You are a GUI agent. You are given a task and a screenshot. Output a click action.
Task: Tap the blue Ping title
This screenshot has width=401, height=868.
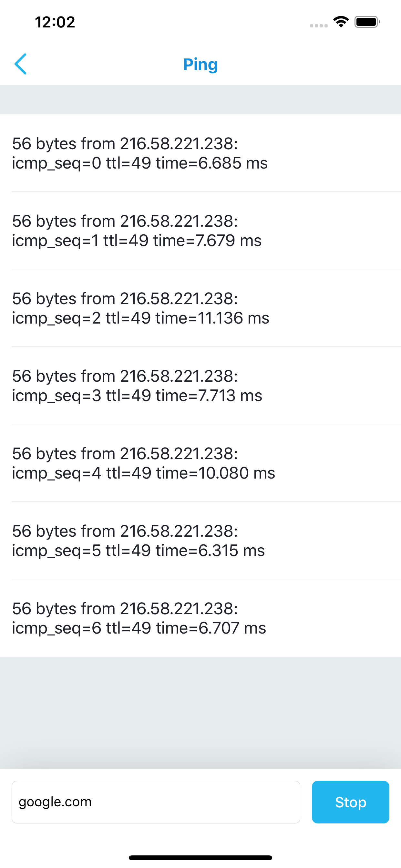pos(200,64)
